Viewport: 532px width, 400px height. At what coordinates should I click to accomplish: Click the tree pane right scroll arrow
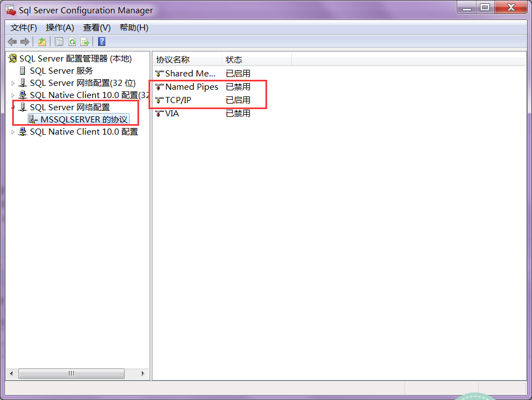(143, 373)
